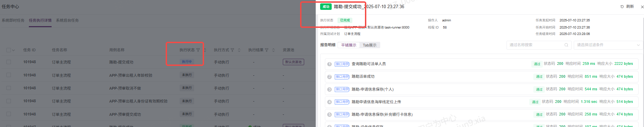The height and width of the screenshot is (127, 644).
Task: Click step number 4 circle for 踏勘申请信息海岸线定位上传
Action: click(x=329, y=102)
